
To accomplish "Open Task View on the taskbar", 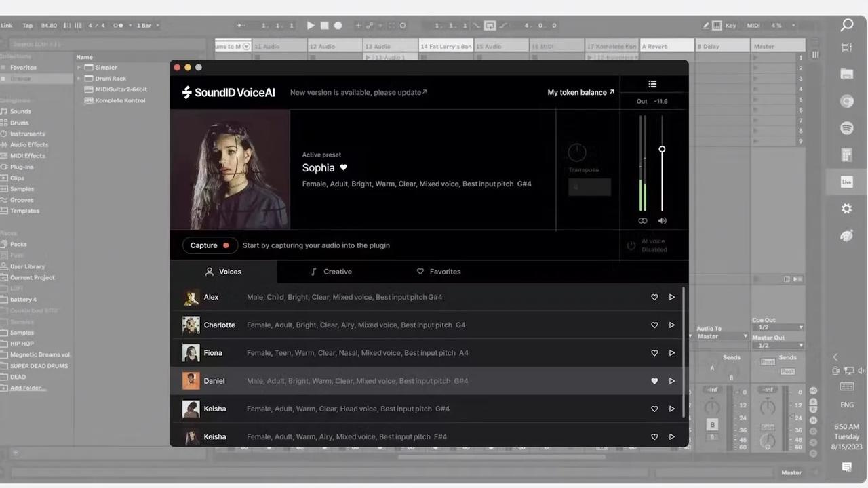I will (x=847, y=47).
